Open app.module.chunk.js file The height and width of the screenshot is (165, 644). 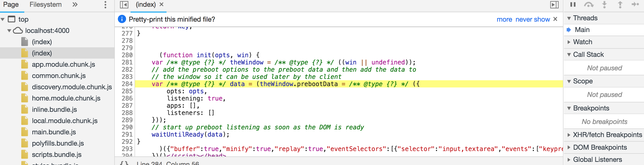pos(63,64)
